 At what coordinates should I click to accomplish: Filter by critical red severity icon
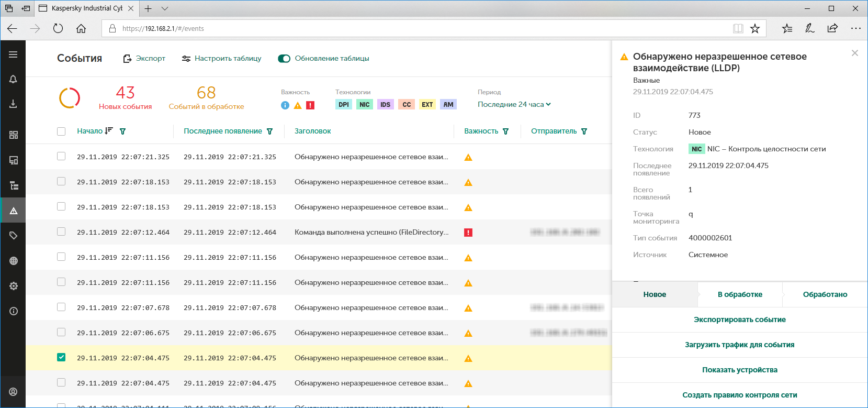pos(310,105)
